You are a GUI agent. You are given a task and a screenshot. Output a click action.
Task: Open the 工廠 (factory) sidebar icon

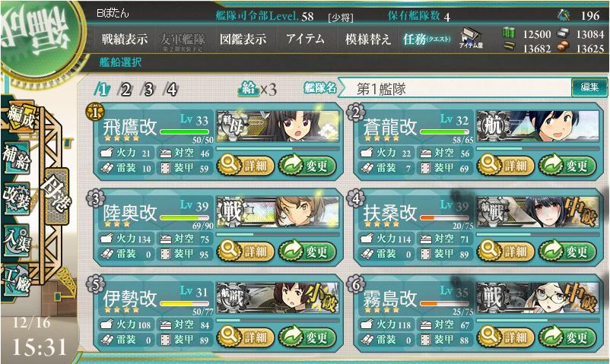click(x=17, y=279)
